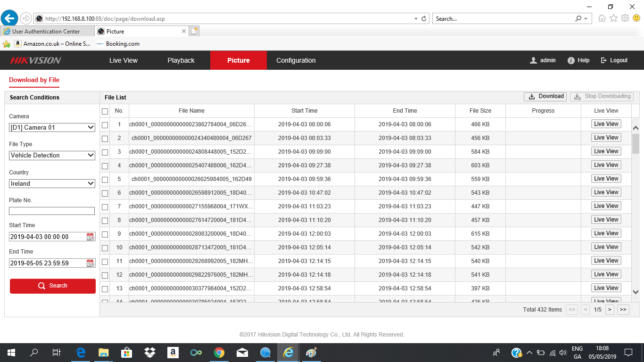Check the box for file row 1
644x362 pixels.
click(x=105, y=125)
